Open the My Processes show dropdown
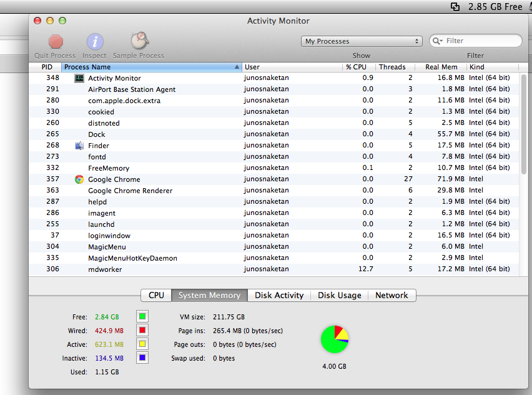The width and height of the screenshot is (532, 395). point(362,41)
